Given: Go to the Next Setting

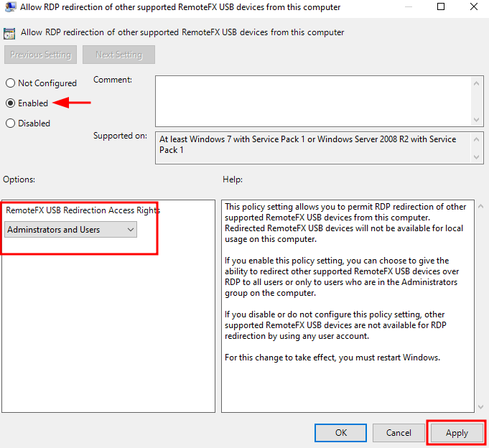Looking at the screenshot, I should (118, 55).
